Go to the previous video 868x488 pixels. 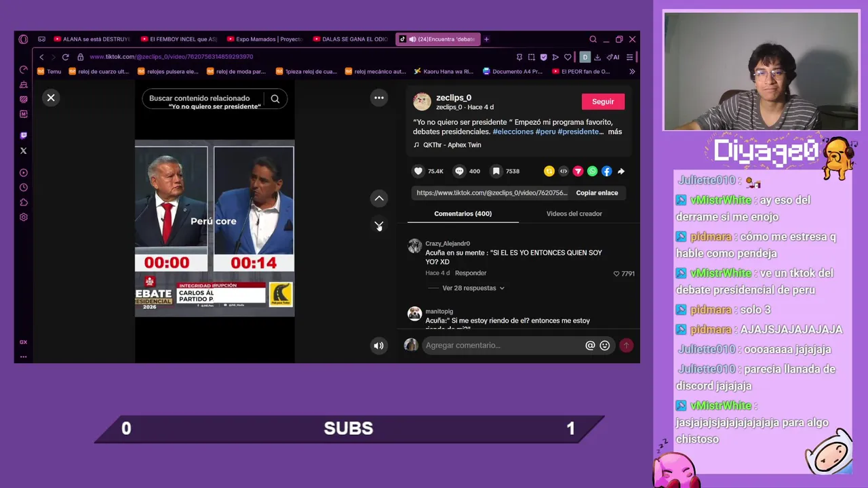pos(379,199)
